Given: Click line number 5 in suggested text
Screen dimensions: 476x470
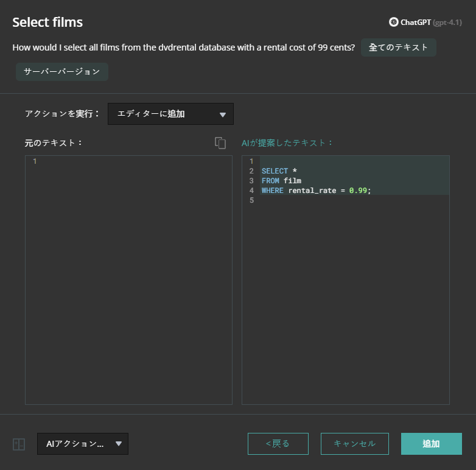Looking at the screenshot, I should point(251,200).
